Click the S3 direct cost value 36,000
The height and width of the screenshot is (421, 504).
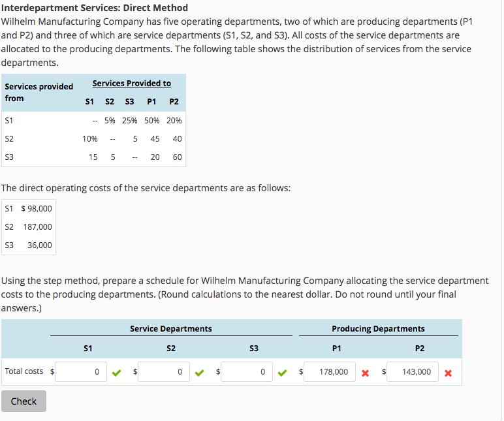tap(40, 245)
